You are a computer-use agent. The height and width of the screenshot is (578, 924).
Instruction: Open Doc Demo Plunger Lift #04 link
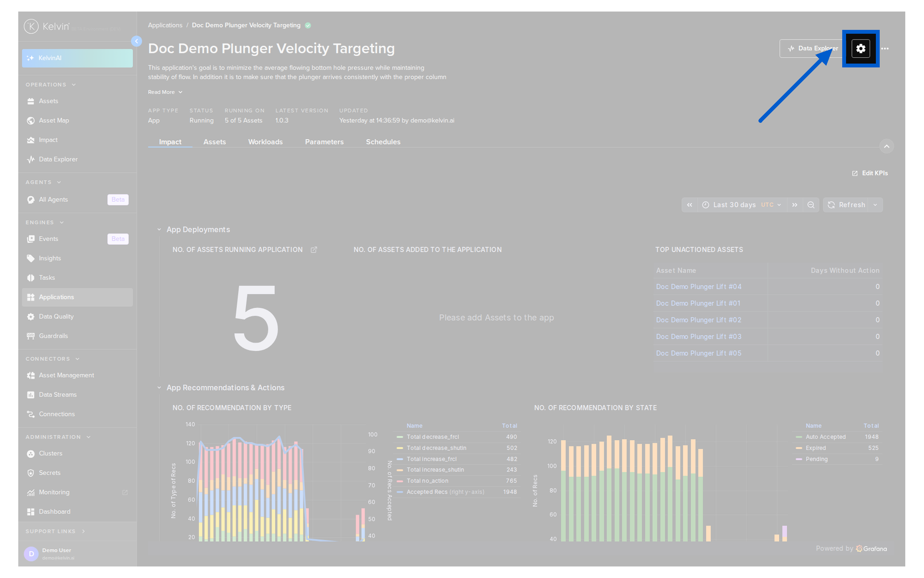coord(698,287)
